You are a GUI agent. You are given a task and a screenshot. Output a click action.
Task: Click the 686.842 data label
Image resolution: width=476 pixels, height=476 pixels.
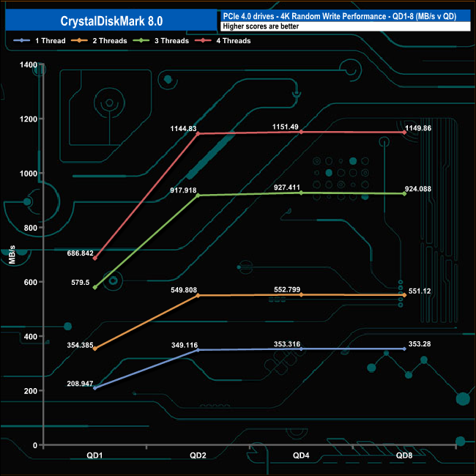[x=80, y=253]
